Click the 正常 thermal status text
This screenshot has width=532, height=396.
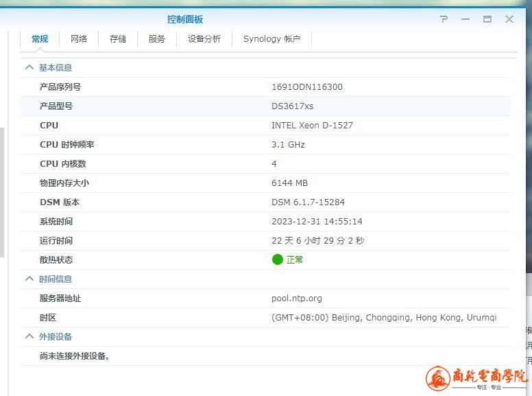[x=295, y=260]
